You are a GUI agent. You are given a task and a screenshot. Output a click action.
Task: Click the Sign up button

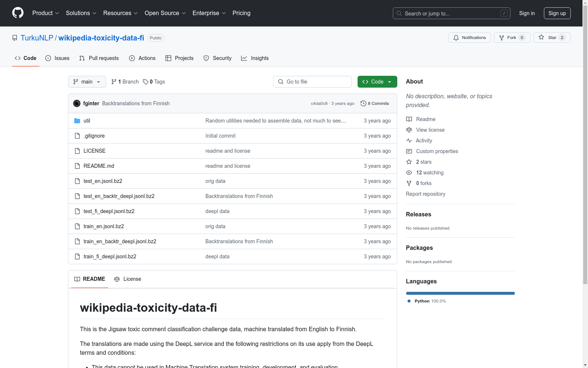point(557,13)
